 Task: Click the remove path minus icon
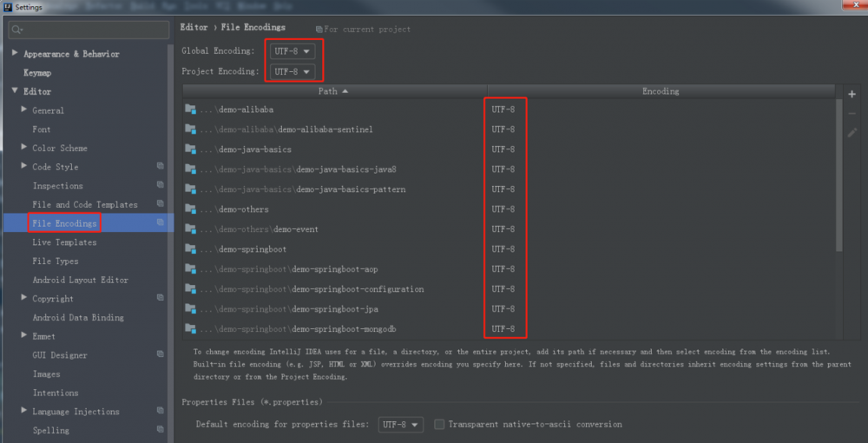(852, 114)
